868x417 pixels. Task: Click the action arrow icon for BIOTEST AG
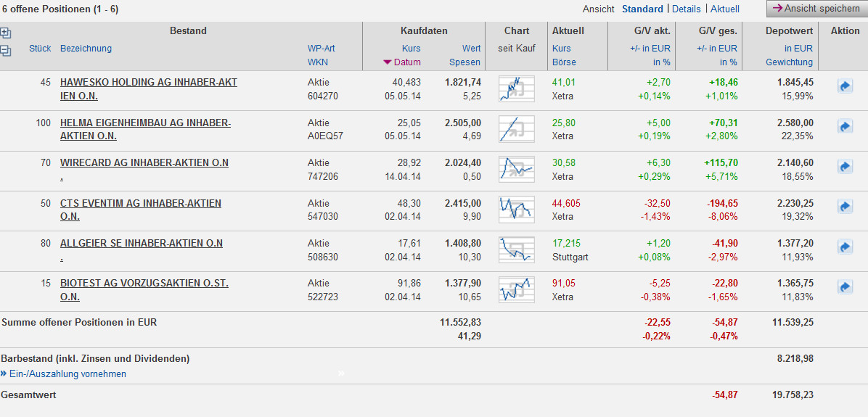click(x=845, y=287)
